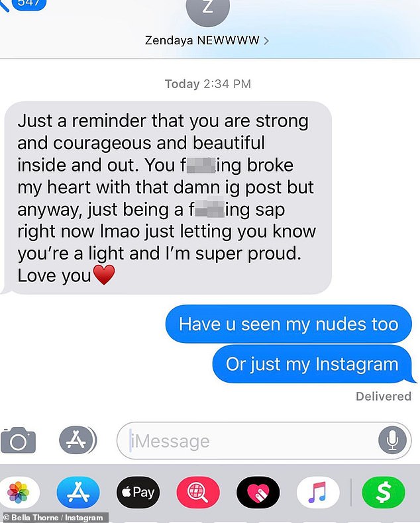Open the blue App Store drawer icon

point(78,492)
